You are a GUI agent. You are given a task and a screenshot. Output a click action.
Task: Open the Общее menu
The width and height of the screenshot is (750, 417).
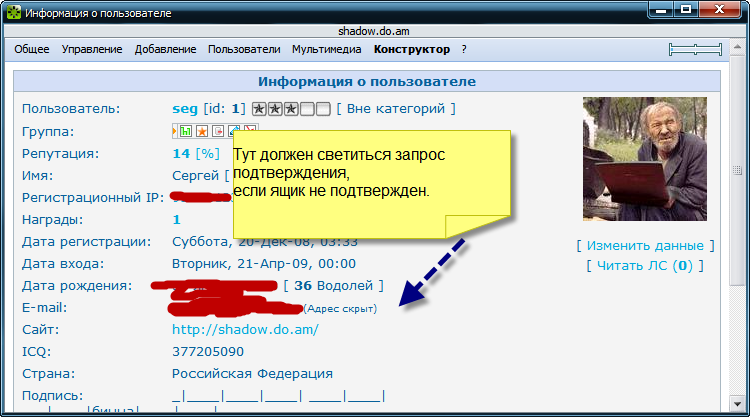(33, 49)
